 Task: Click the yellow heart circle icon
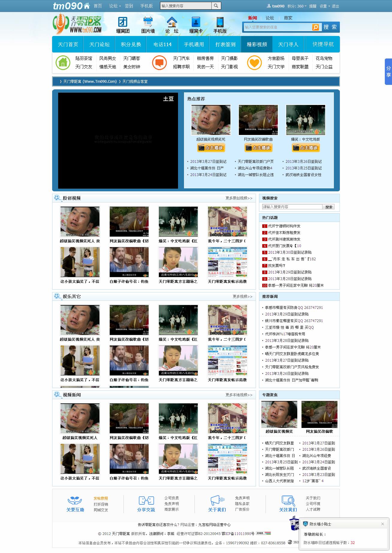254,63
